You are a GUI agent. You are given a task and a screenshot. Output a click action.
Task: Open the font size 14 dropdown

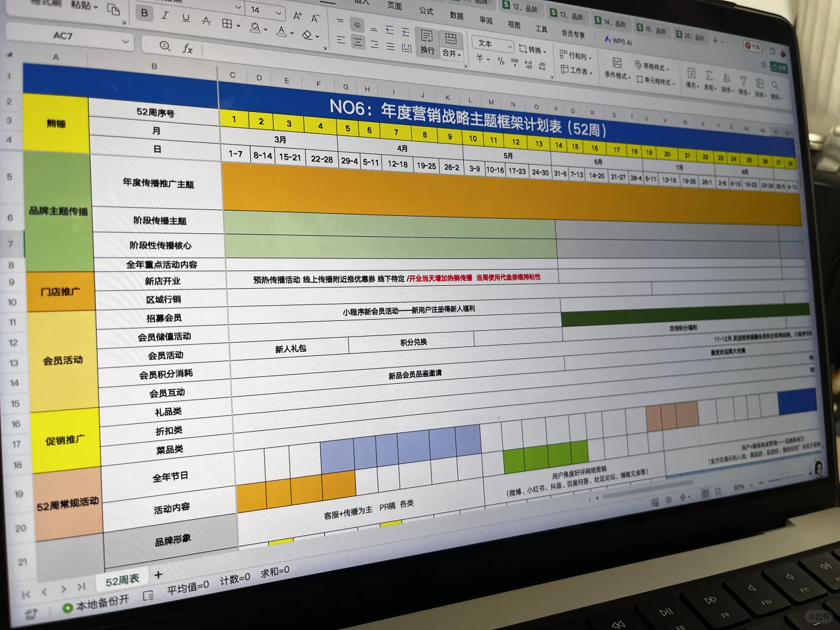tap(279, 13)
